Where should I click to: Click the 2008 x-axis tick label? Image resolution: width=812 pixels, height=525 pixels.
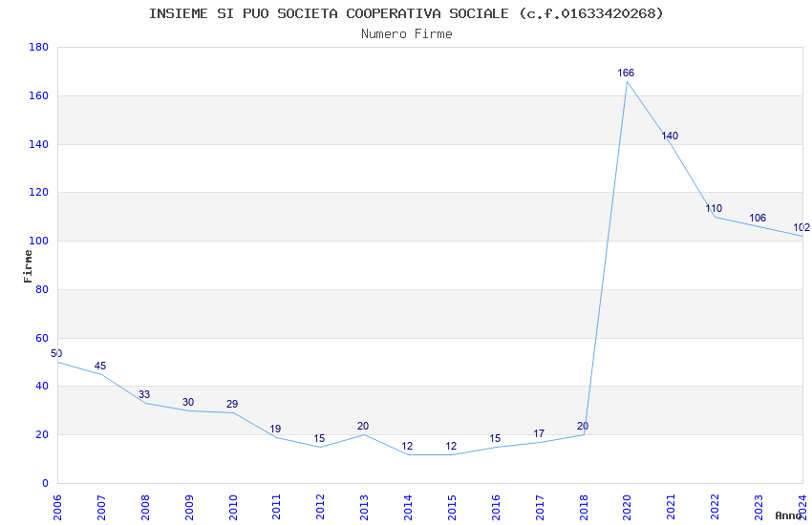pyautogui.click(x=145, y=507)
